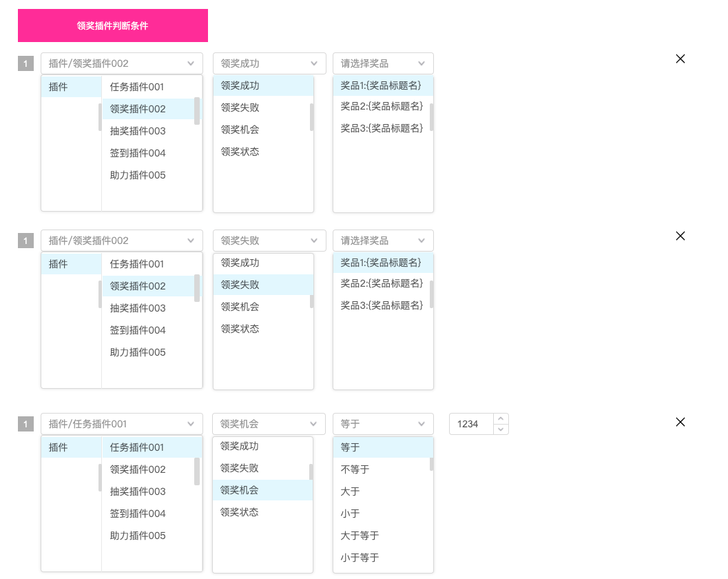The image size is (728, 579).
Task: Click the pink 领奖插件判断条件 button
Action: (113, 26)
